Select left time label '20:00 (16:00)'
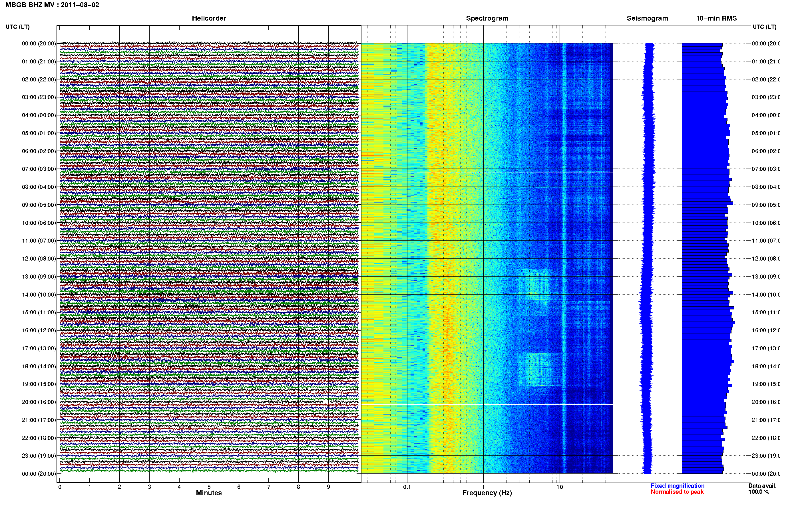The width and height of the screenshot is (812, 508). coord(39,402)
